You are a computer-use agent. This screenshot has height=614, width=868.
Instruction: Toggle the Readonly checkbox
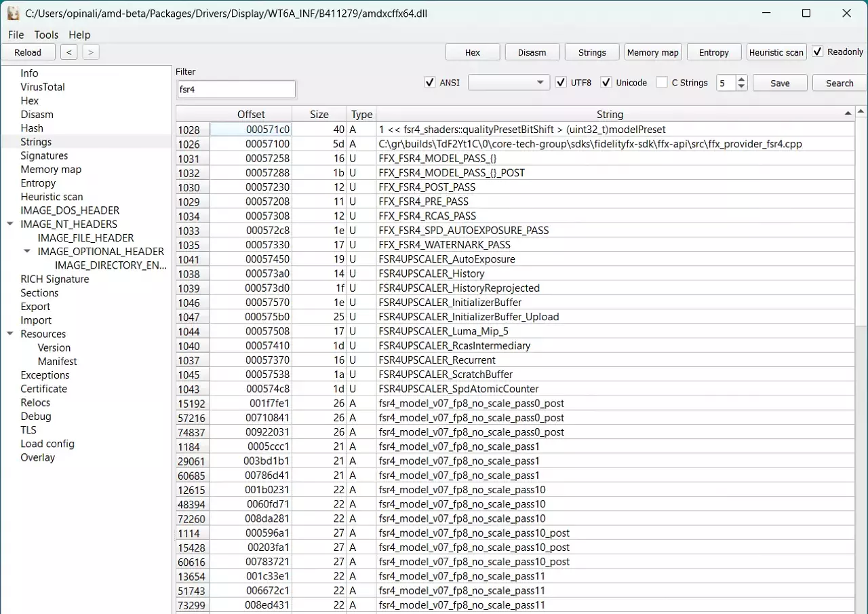pos(818,52)
